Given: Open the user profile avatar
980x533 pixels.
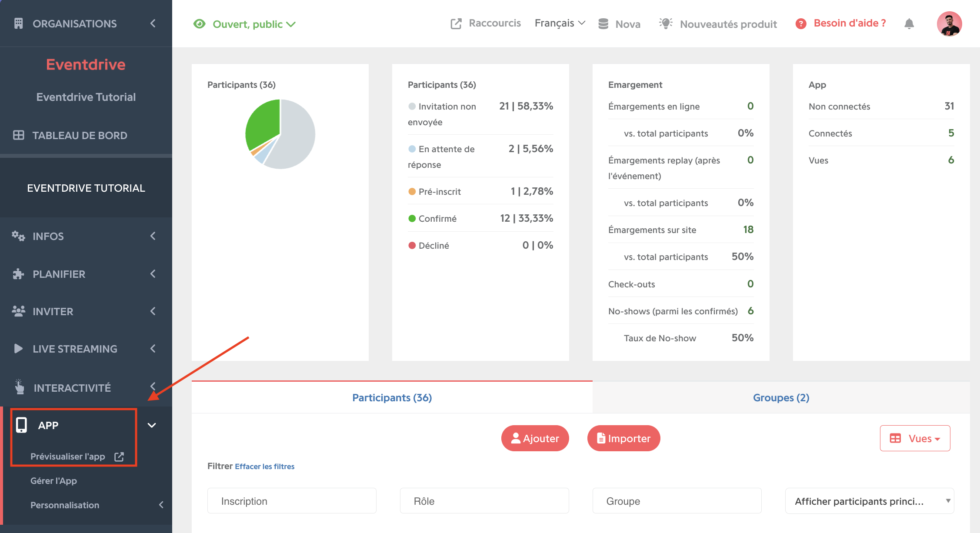Looking at the screenshot, I should click(x=949, y=23).
